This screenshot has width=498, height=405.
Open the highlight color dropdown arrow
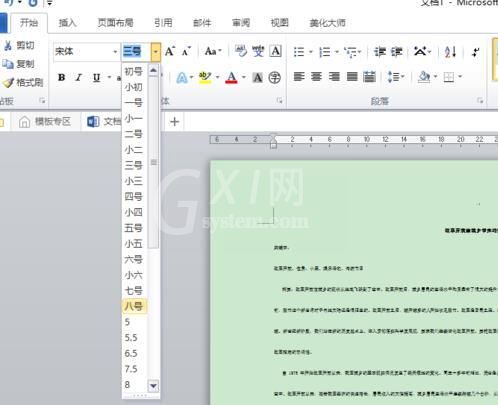tap(218, 77)
